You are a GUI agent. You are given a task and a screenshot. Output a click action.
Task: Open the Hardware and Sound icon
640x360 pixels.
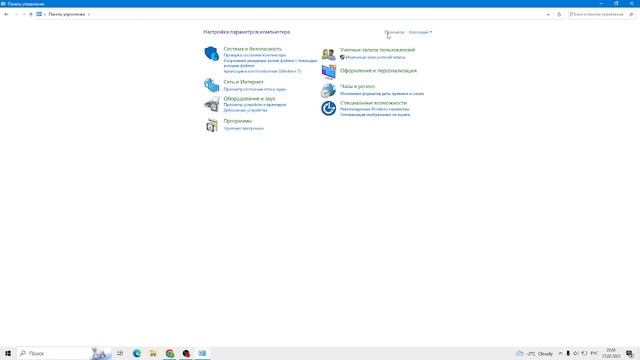[x=211, y=104]
